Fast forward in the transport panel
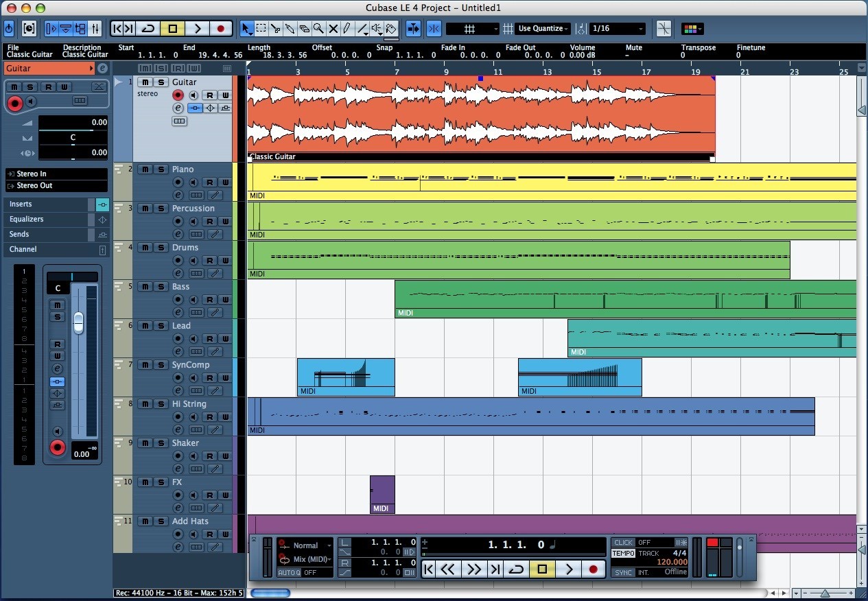The height and width of the screenshot is (601, 868). point(473,569)
